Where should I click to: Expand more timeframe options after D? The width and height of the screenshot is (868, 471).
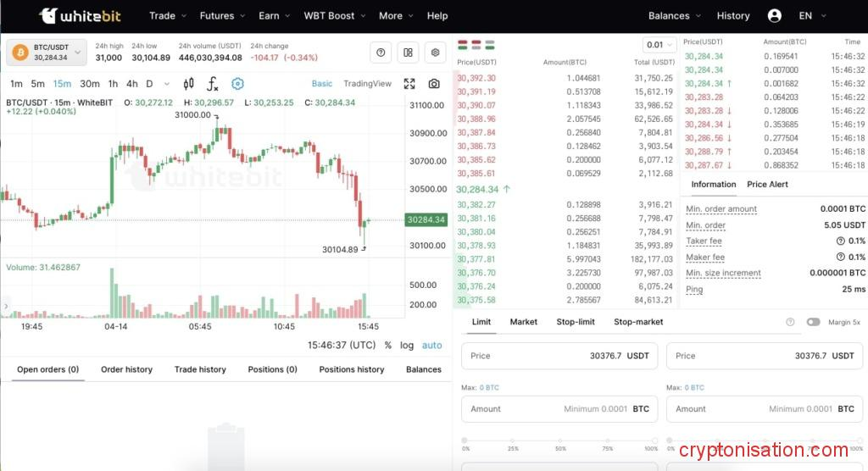(x=167, y=84)
